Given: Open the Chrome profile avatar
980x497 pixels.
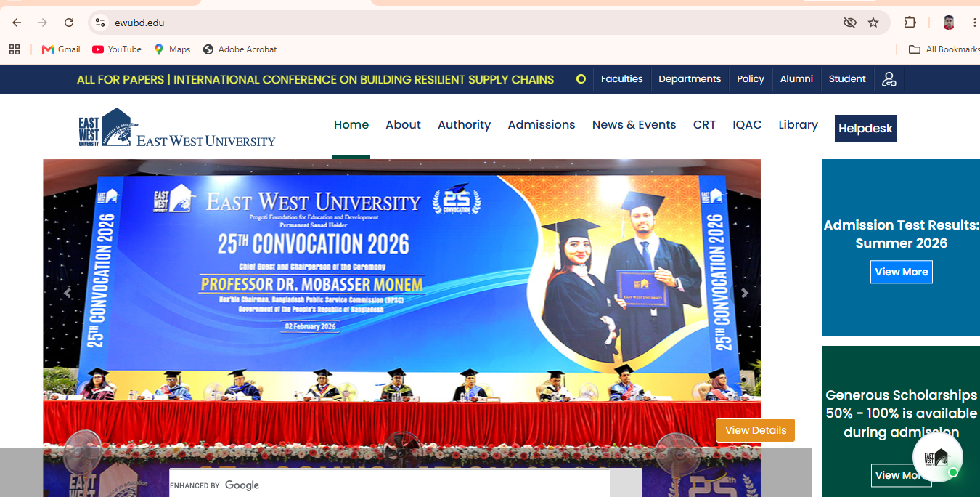Looking at the screenshot, I should (x=949, y=23).
